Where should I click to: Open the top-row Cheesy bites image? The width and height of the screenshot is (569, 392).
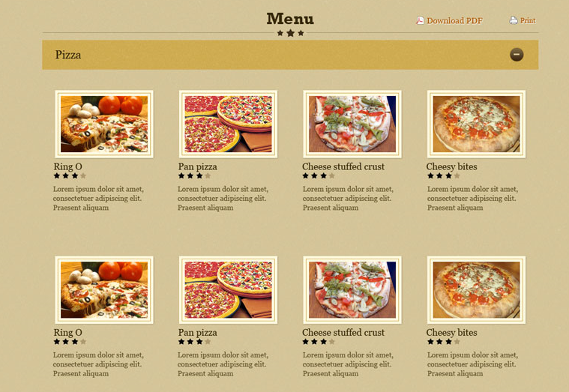pos(477,124)
